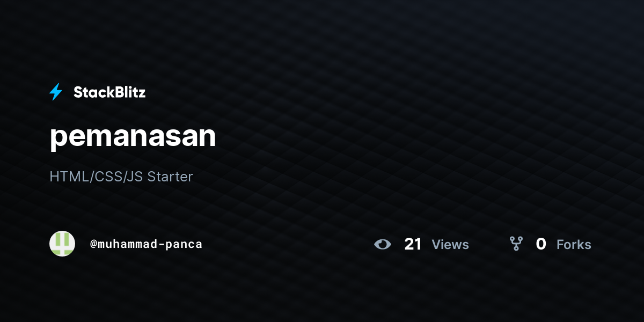The image size is (644, 322).
Task: Select the Forks label
Action: pos(574,245)
